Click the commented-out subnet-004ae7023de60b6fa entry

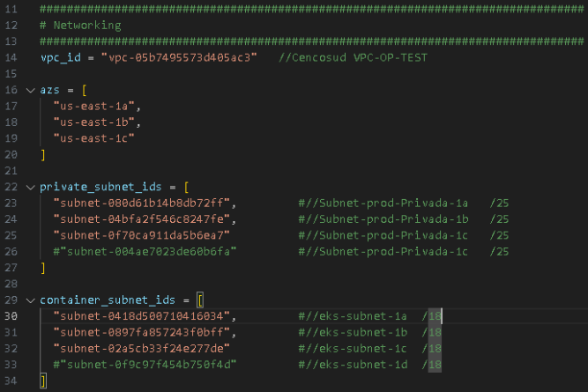point(145,251)
